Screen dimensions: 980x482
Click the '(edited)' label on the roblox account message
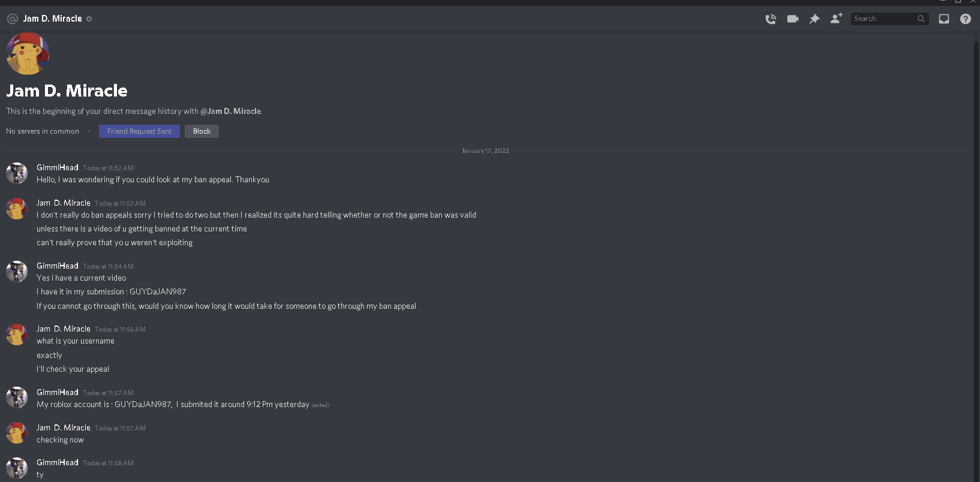(320, 405)
